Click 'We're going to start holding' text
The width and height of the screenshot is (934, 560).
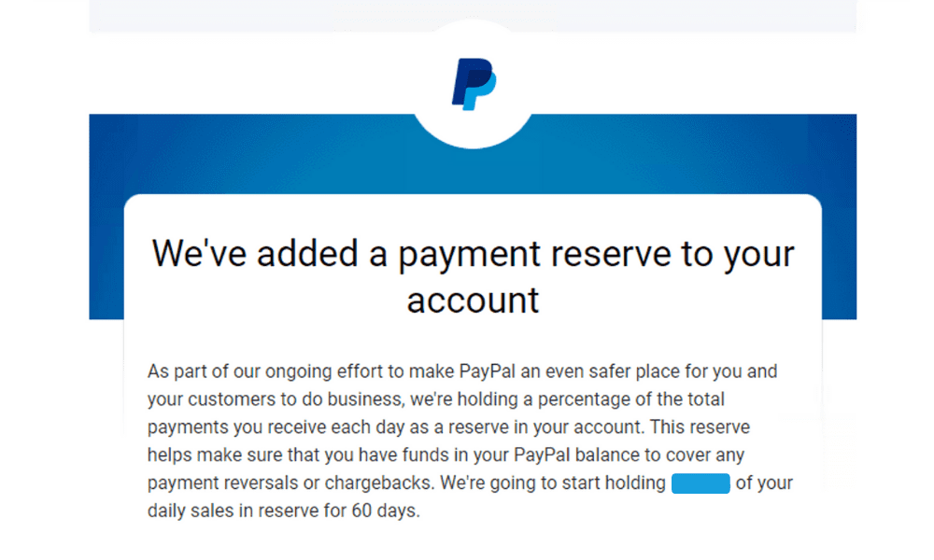(552, 483)
